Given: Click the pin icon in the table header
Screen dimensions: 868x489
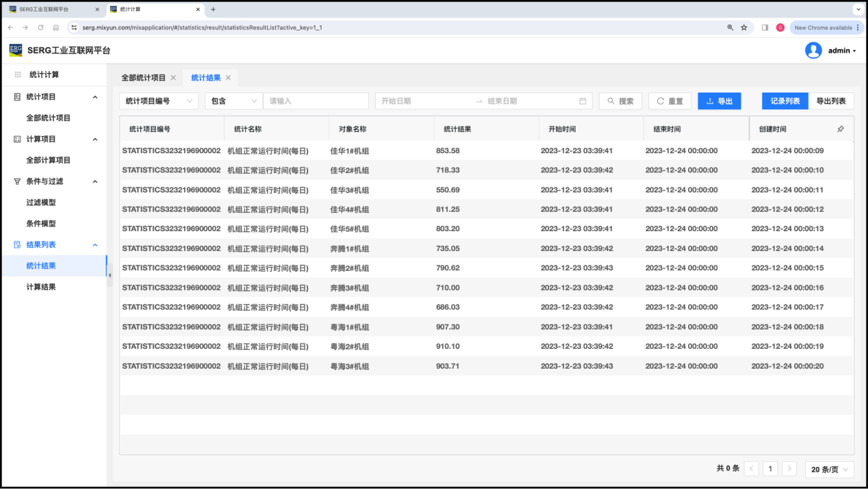Looking at the screenshot, I should (841, 129).
